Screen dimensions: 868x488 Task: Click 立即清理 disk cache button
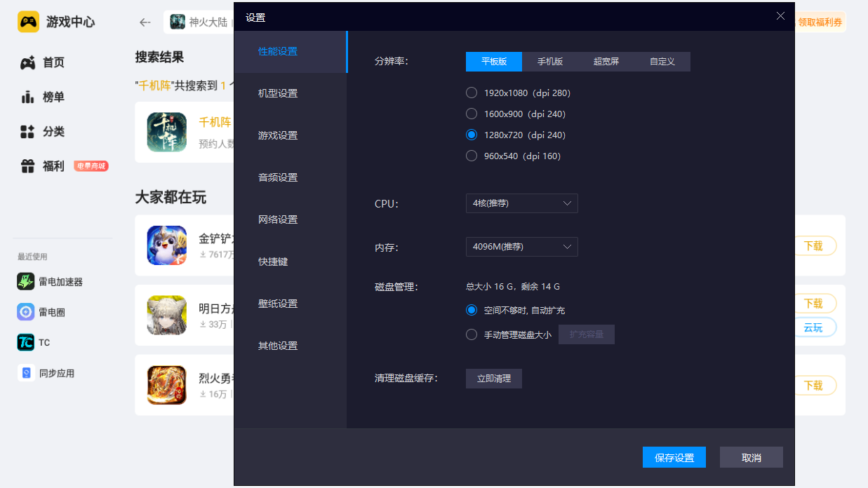(494, 379)
